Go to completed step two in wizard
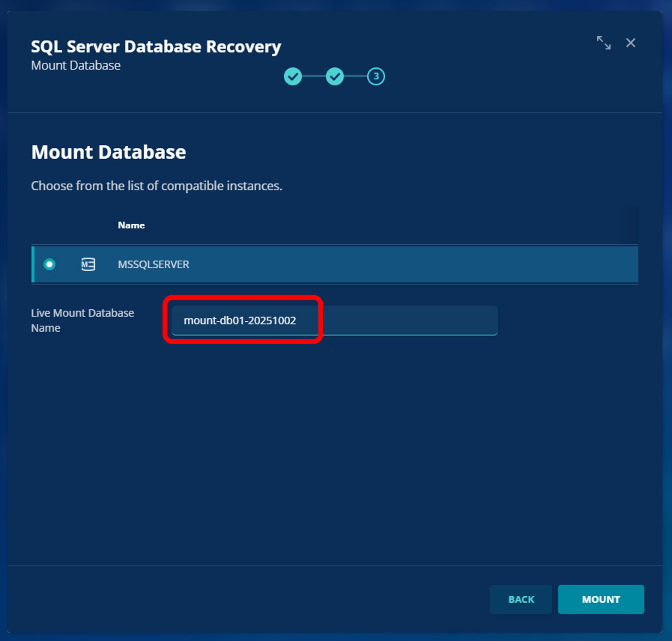 pos(334,76)
